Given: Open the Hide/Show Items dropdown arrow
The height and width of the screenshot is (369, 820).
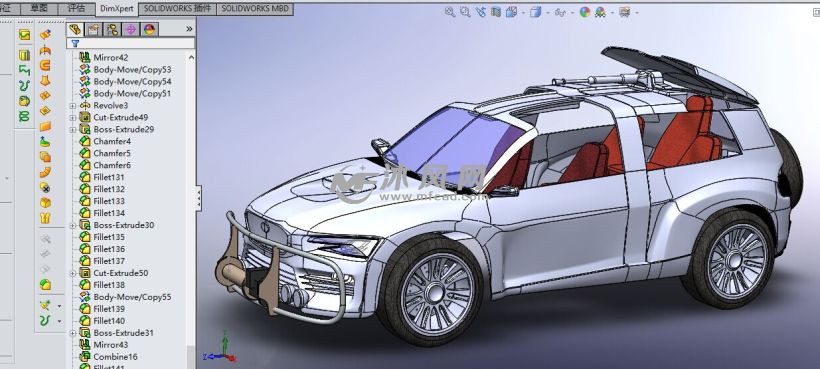Looking at the screenshot, I should click(x=572, y=13).
